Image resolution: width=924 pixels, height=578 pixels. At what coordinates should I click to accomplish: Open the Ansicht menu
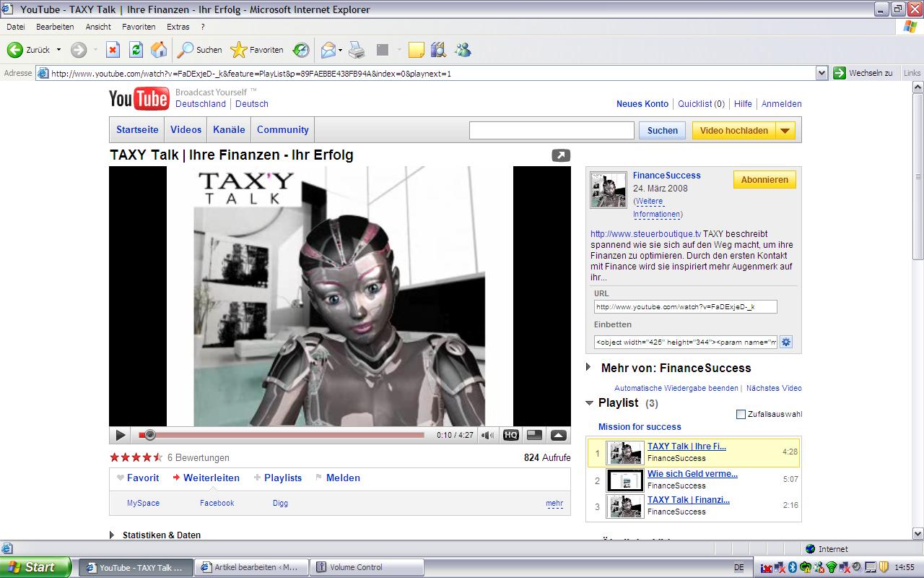[98, 27]
